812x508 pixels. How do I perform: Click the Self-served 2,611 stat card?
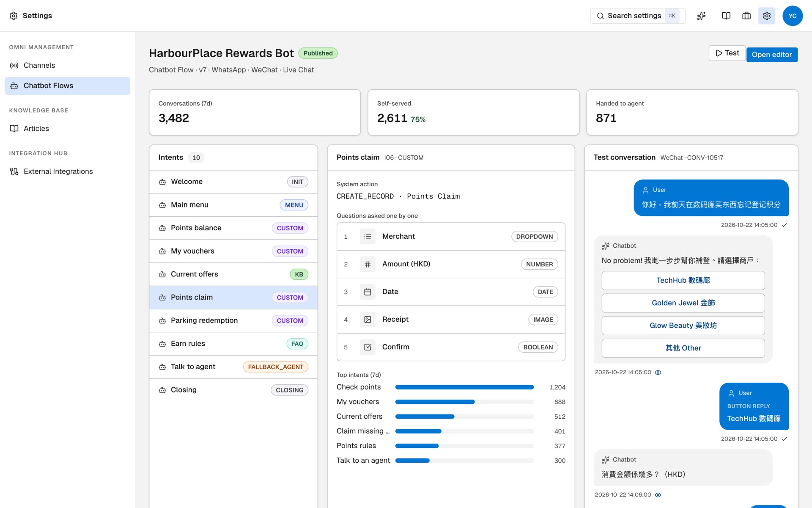point(473,112)
